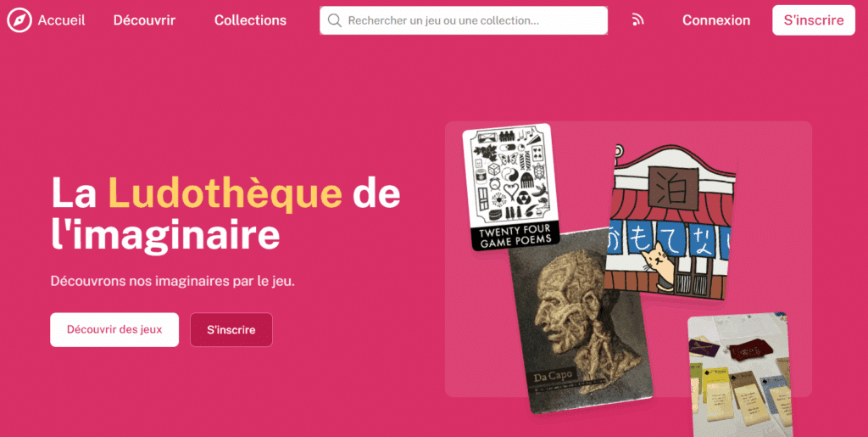Open the Japanese inn with cat illustration
The image size is (868, 437).
click(670, 221)
